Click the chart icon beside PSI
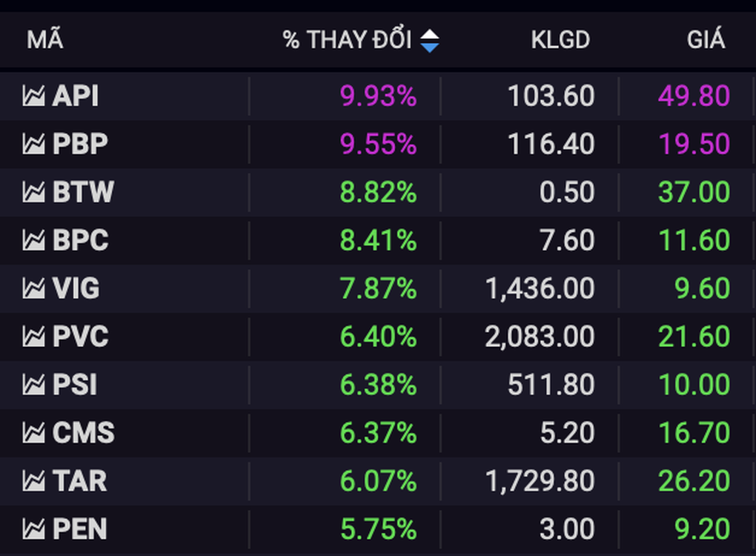This screenshot has height=556, width=756. 33,385
